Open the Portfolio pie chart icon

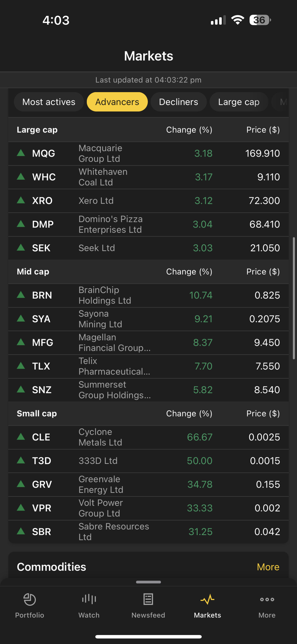[x=29, y=599]
